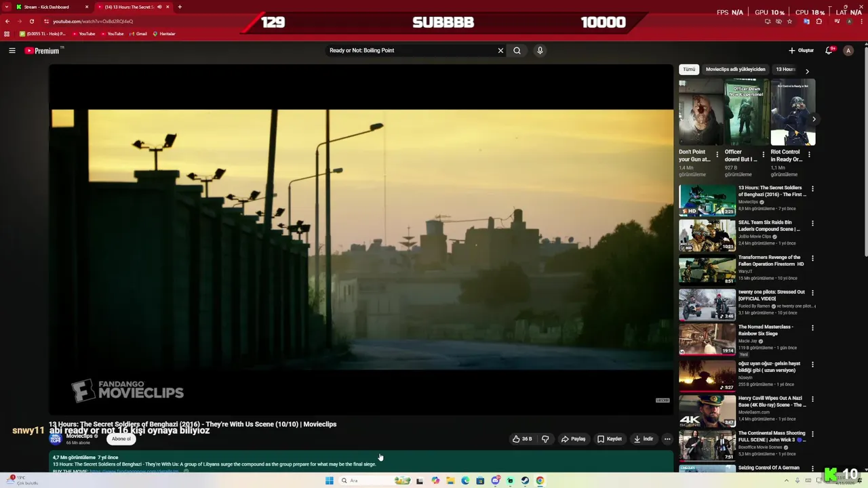Screen dimensions: 868x488
Task: Open the Don't Point your Gun short
Action: (x=701, y=113)
